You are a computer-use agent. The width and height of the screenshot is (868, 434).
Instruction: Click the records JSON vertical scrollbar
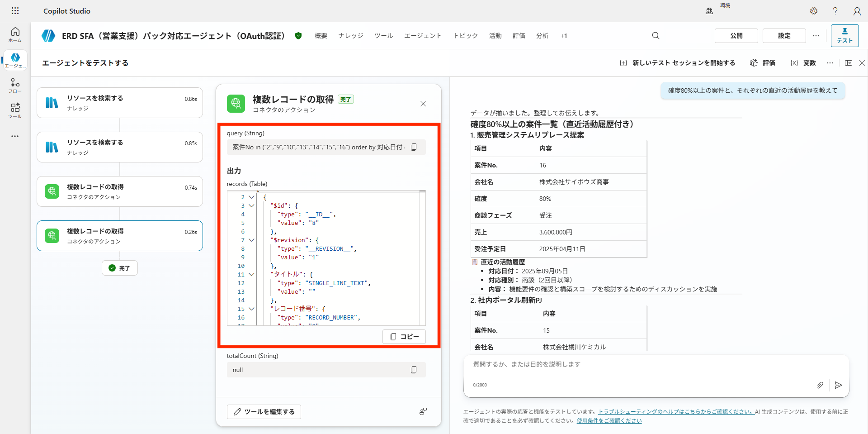tap(422, 258)
